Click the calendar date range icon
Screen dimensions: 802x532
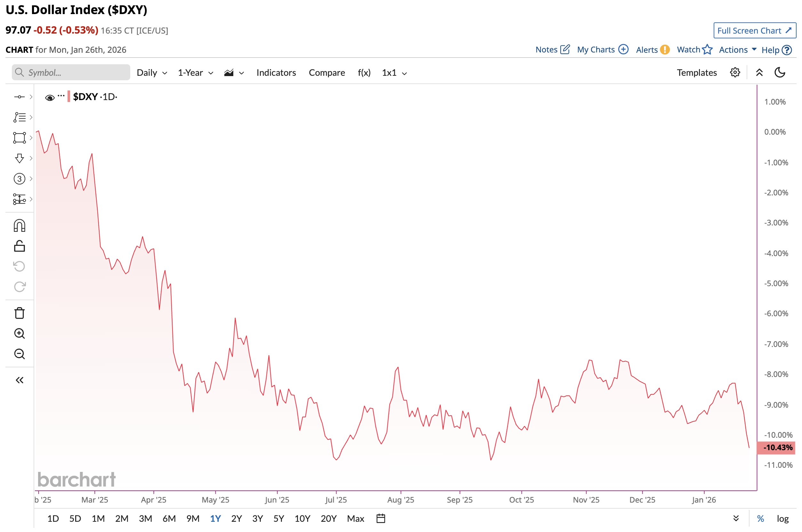pyautogui.click(x=381, y=519)
